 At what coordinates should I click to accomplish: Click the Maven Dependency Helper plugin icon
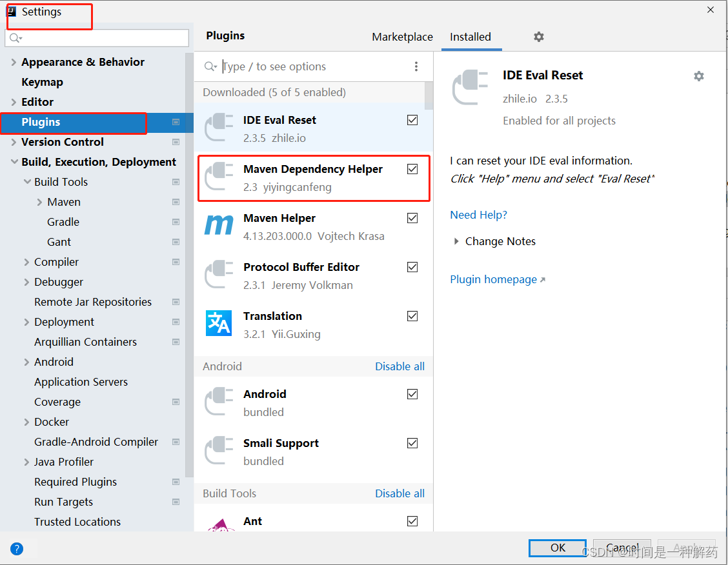tap(219, 176)
